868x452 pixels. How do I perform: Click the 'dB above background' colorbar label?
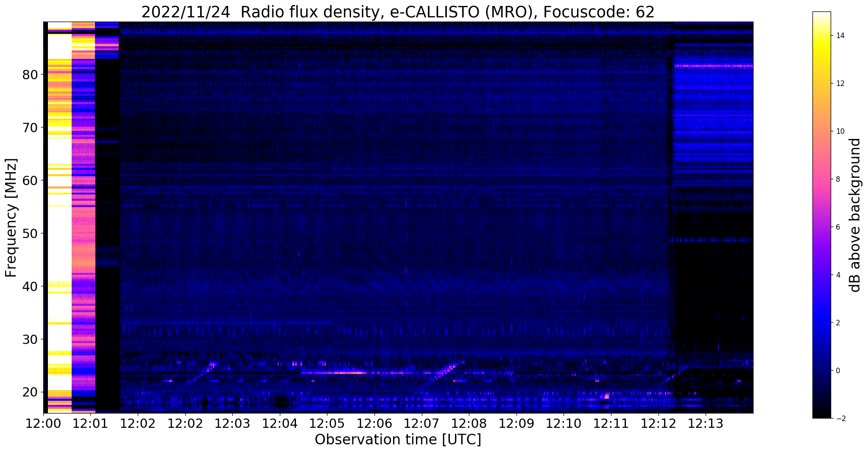pos(855,215)
